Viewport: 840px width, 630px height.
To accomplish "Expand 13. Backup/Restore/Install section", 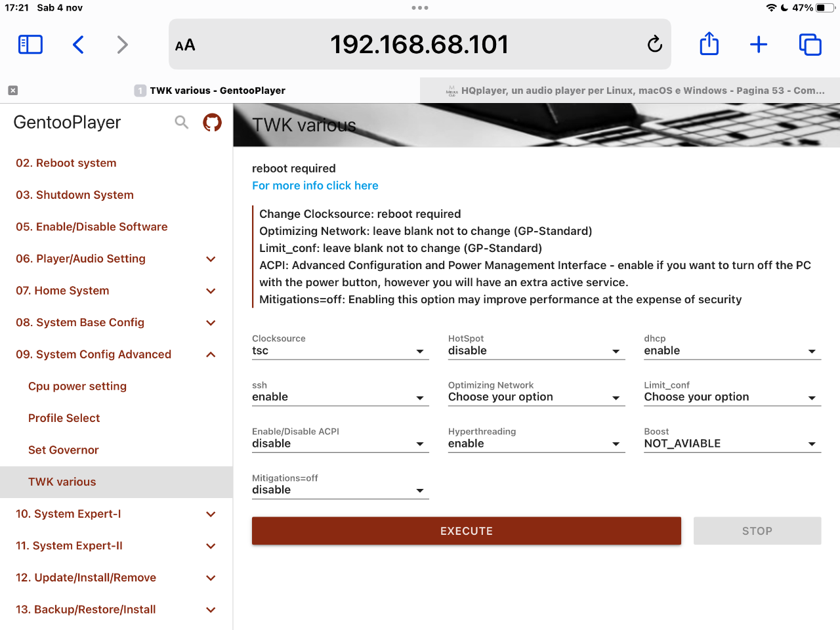I will pos(116,610).
